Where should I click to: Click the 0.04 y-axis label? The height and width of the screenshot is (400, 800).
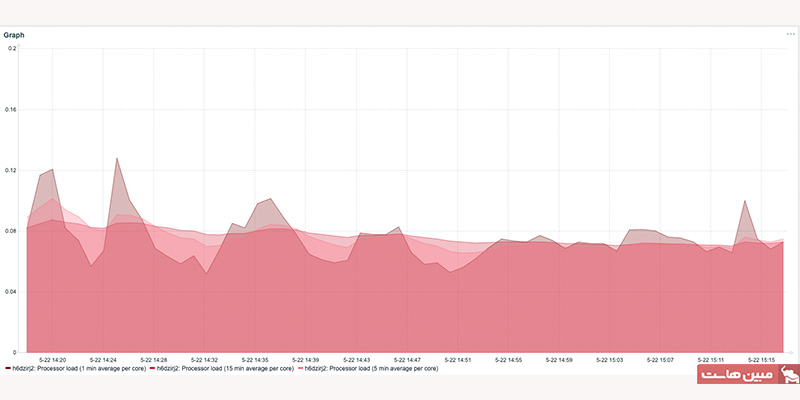(11, 291)
